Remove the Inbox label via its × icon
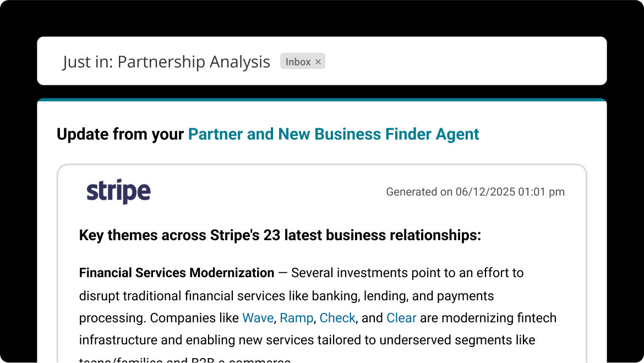The width and height of the screenshot is (644, 363). (318, 61)
